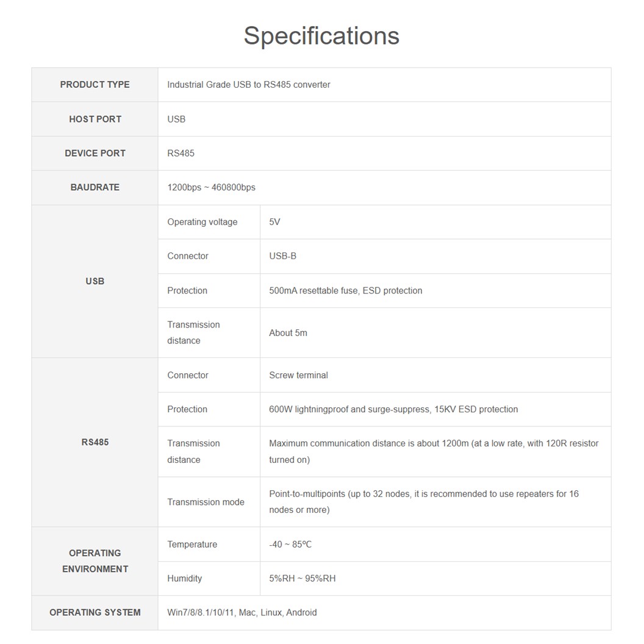The height and width of the screenshot is (644, 644).
Task: Select the DEVICE PORT header cell
Action: 95,153
